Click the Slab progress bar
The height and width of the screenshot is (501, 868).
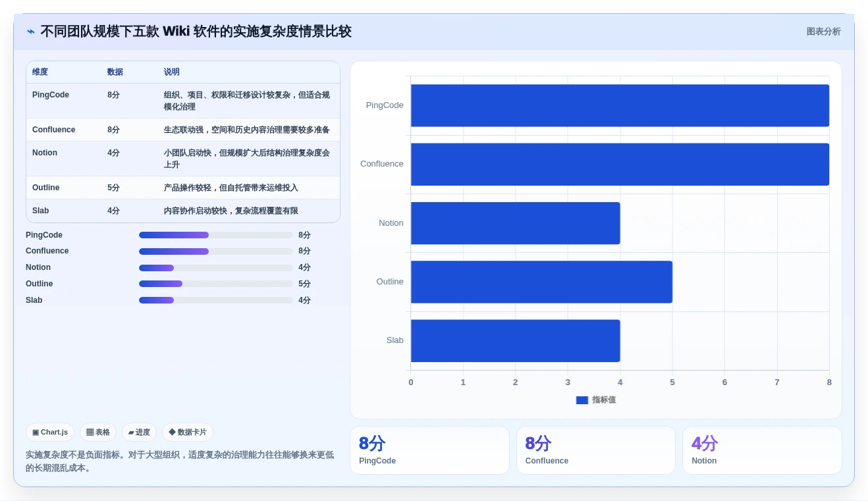[x=216, y=300]
